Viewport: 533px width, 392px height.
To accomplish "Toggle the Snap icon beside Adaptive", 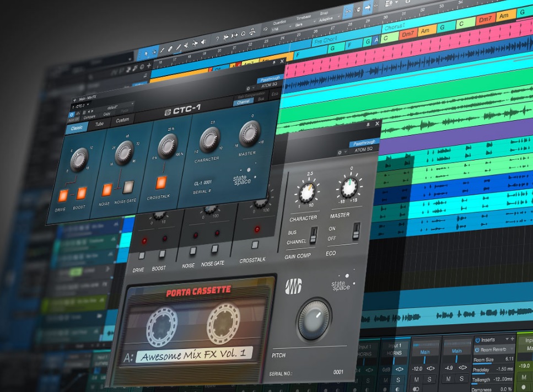I will [x=348, y=12].
